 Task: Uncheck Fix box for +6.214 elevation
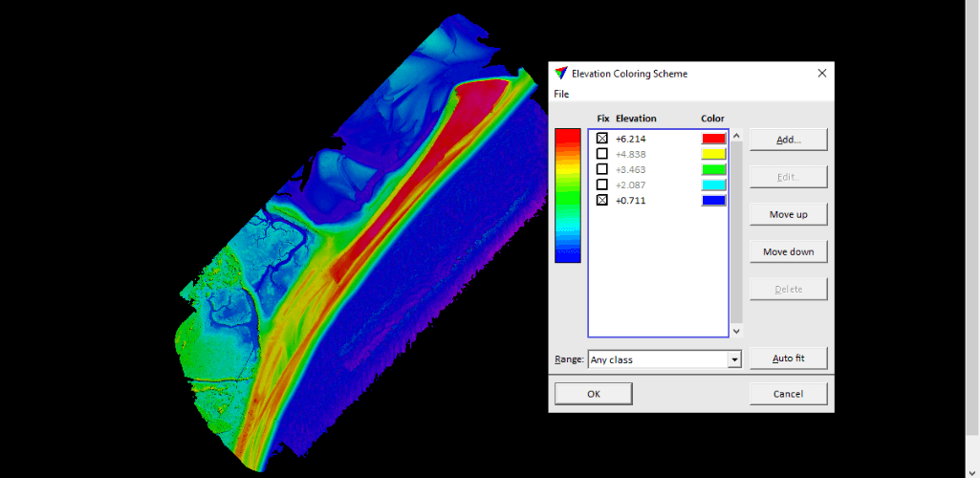(602, 139)
